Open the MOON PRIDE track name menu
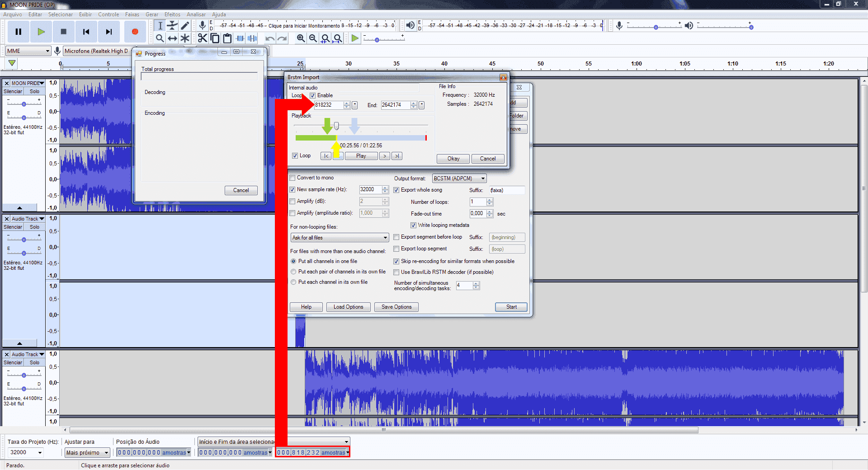The image size is (868, 470). (x=28, y=83)
